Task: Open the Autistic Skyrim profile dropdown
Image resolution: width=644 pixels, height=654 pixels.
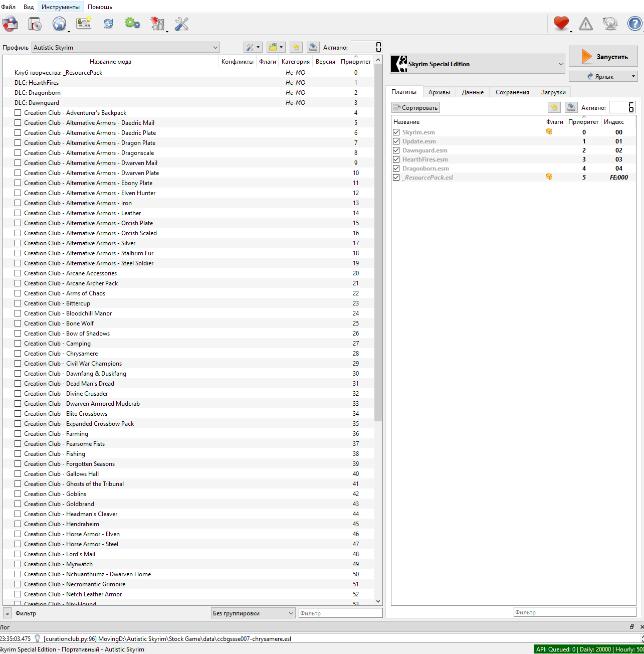Action: (x=126, y=47)
